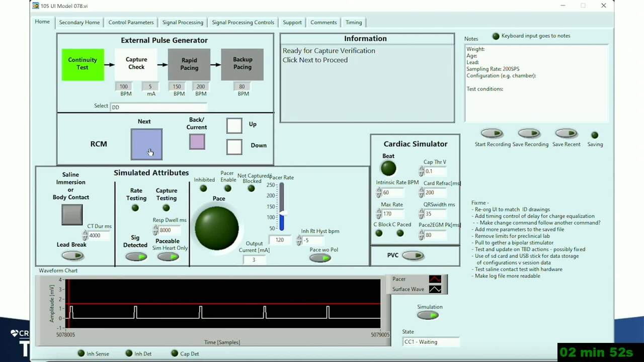644x362 pixels.
Task: Click the Rate Testing indicator
Action: click(135, 208)
